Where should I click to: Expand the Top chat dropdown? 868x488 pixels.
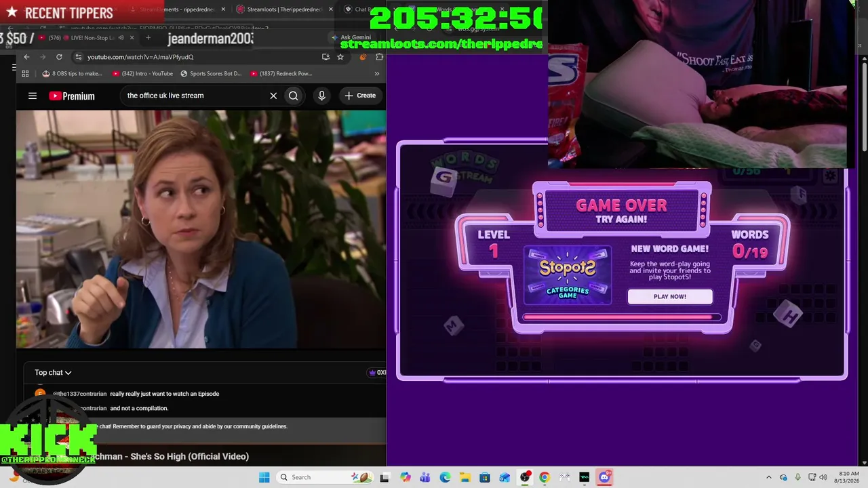53,372
